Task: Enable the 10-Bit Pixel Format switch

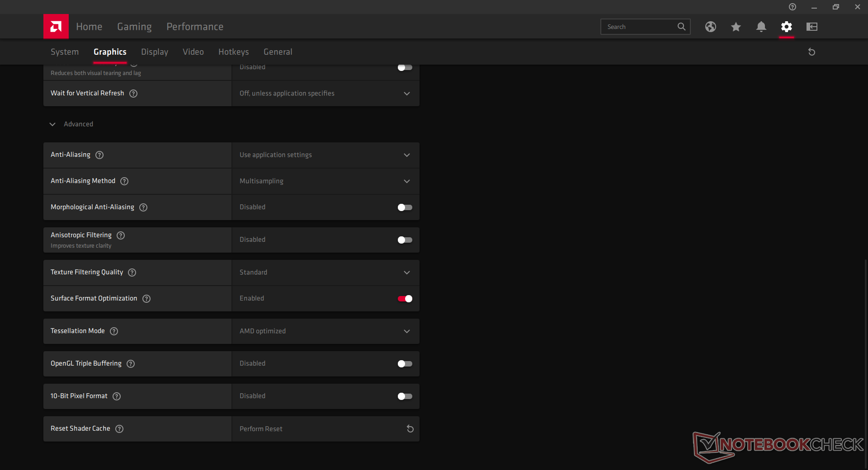Action: click(405, 396)
